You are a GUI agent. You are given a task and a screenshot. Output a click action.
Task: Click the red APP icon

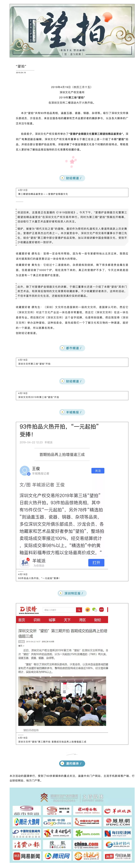(101, 610)
